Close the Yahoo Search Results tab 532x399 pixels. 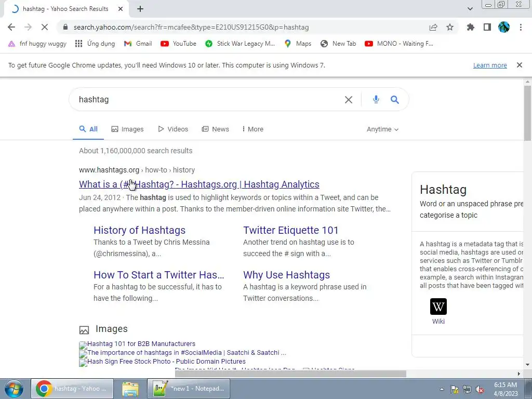coord(121,9)
